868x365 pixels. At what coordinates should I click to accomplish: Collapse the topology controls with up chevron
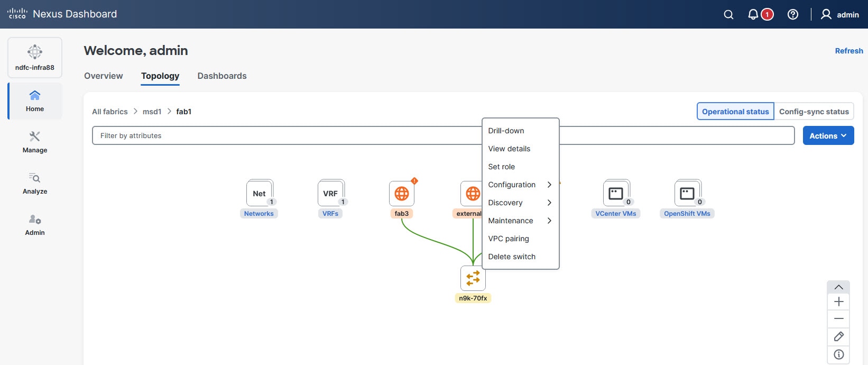click(x=838, y=287)
